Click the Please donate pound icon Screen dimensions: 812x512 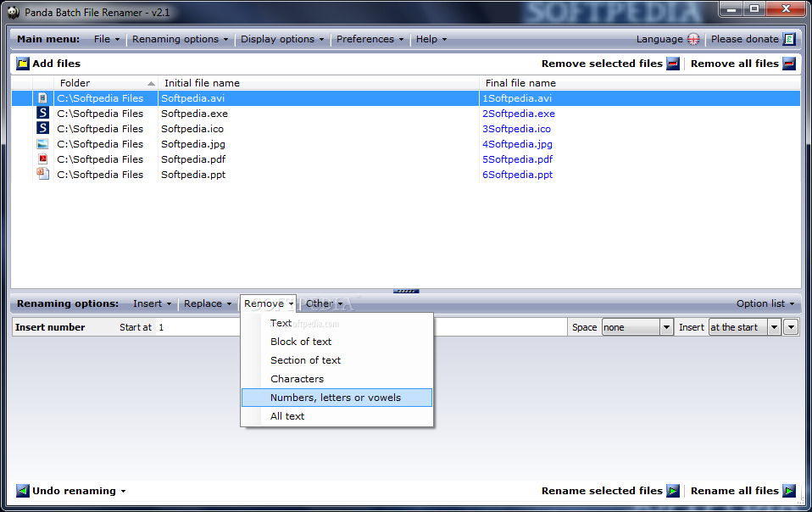[x=789, y=39]
